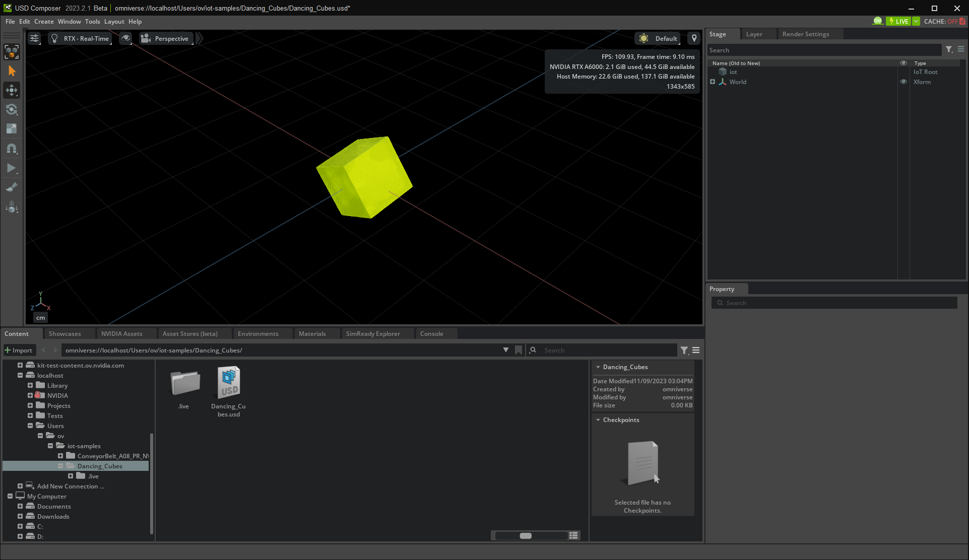969x560 pixels.
Task: Toggle the LIVE session button
Action: pyautogui.click(x=898, y=21)
